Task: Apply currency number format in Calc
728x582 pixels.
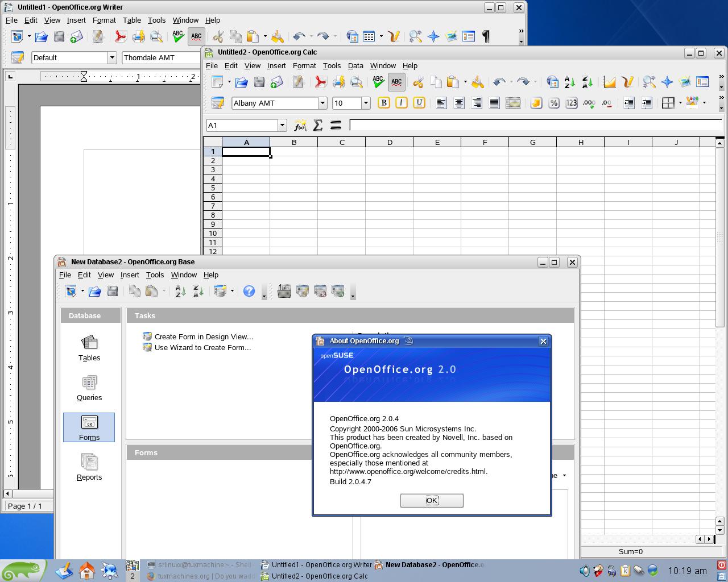Action: pos(536,103)
